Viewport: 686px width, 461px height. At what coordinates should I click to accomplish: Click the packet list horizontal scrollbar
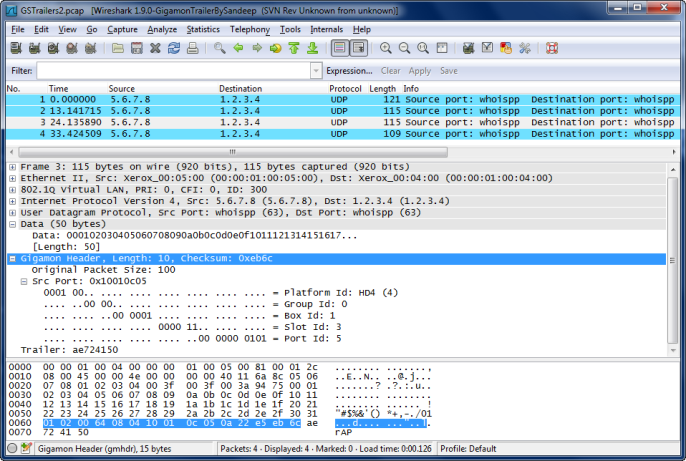click(230, 151)
